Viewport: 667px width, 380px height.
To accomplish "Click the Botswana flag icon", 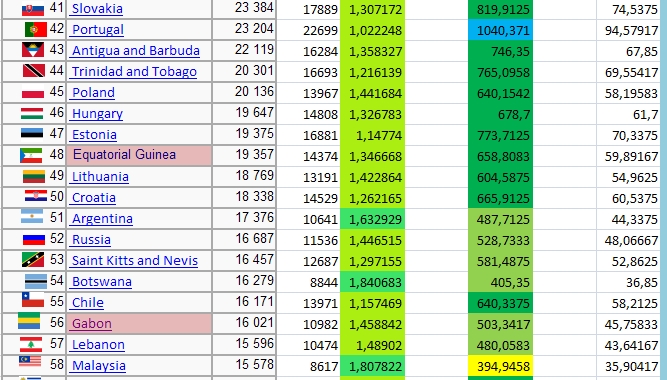I will pyautogui.click(x=36, y=281).
